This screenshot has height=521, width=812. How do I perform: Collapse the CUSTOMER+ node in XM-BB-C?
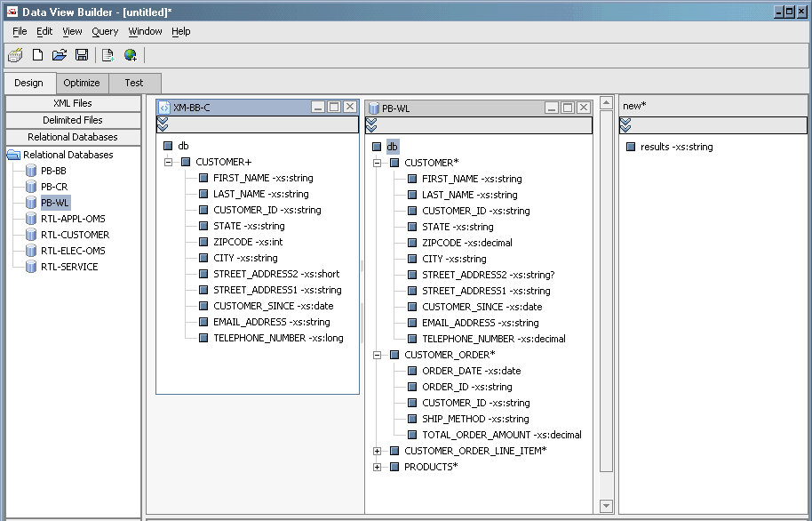pos(168,163)
